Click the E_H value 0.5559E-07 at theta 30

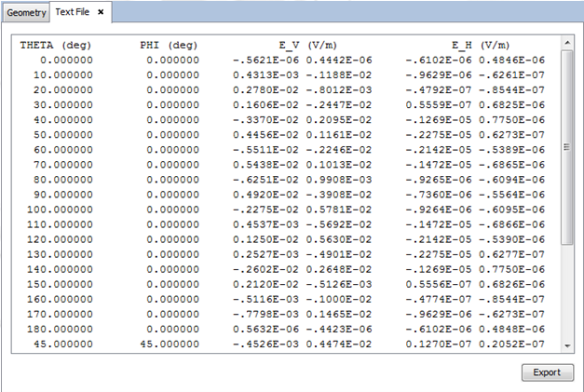[x=439, y=105]
